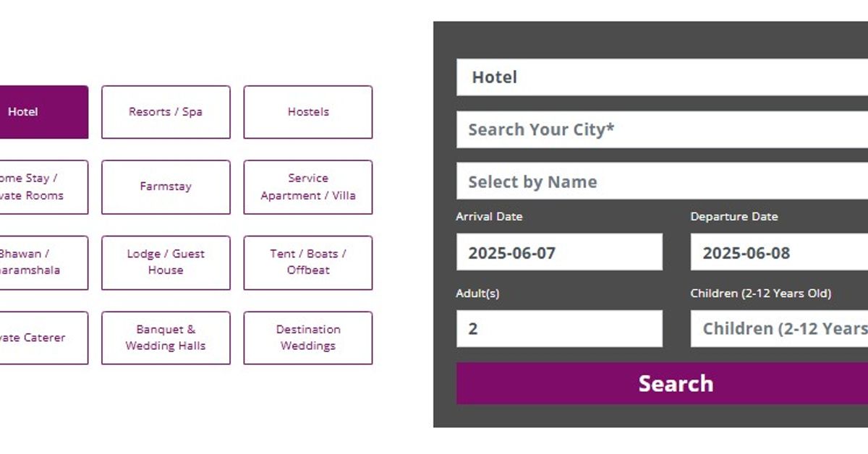Open the Departure Date picker

[779, 252]
